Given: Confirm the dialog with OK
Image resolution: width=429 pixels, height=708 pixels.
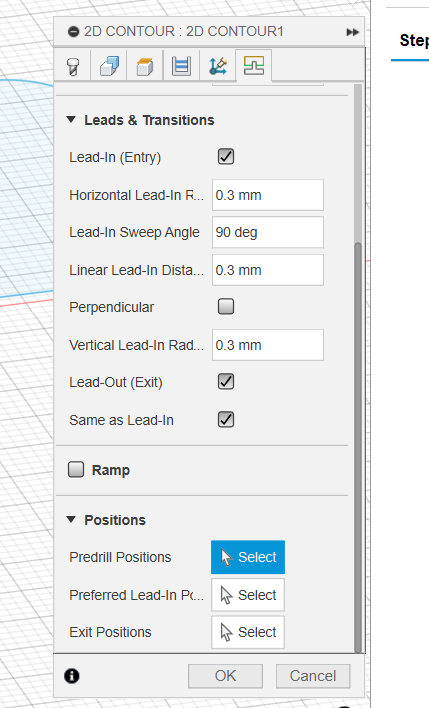Looking at the screenshot, I should [225, 676].
